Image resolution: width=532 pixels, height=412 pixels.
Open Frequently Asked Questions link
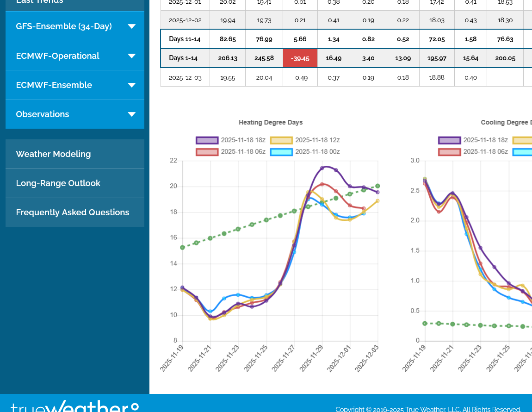tap(73, 212)
